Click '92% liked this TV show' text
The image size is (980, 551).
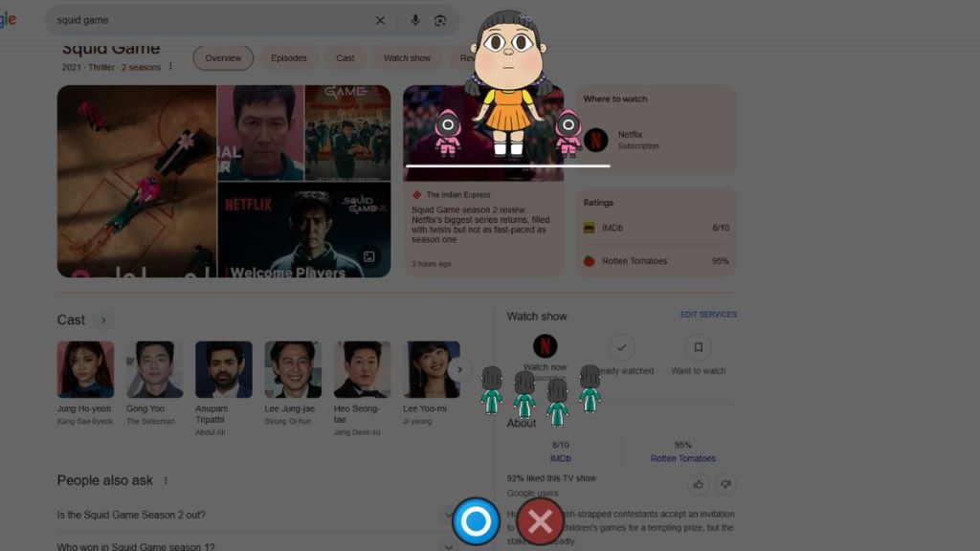coord(551,478)
